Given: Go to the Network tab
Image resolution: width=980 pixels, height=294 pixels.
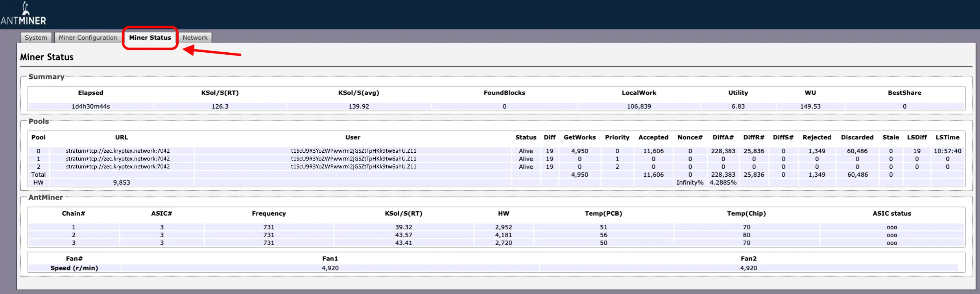Looking at the screenshot, I should (195, 37).
